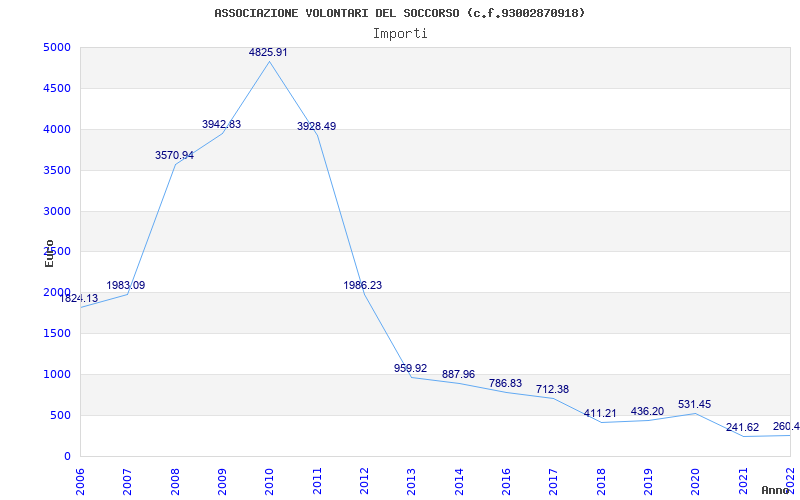Image resolution: width=800 pixels, height=500 pixels.
Task: Click x-axis year 2013
Action: click(x=410, y=480)
